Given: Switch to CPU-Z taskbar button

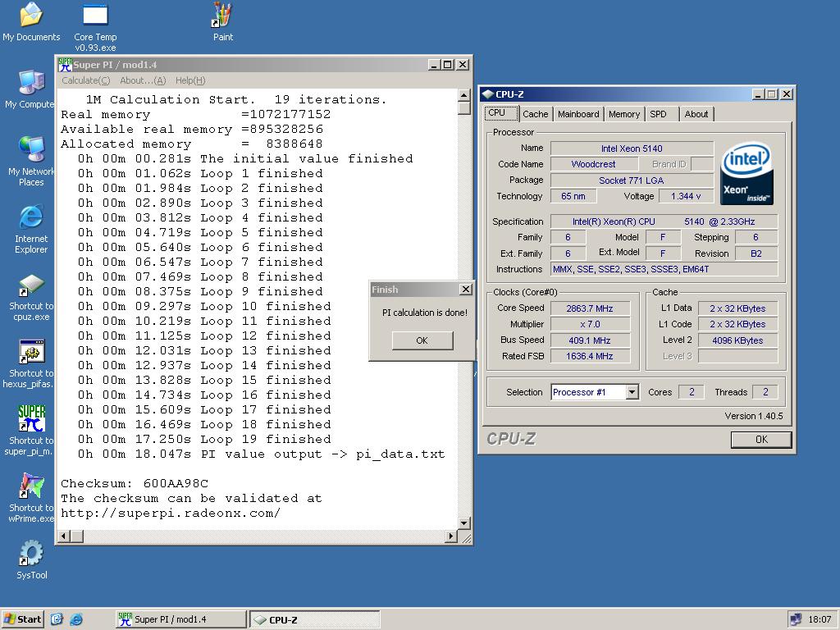Looking at the screenshot, I should [315, 619].
